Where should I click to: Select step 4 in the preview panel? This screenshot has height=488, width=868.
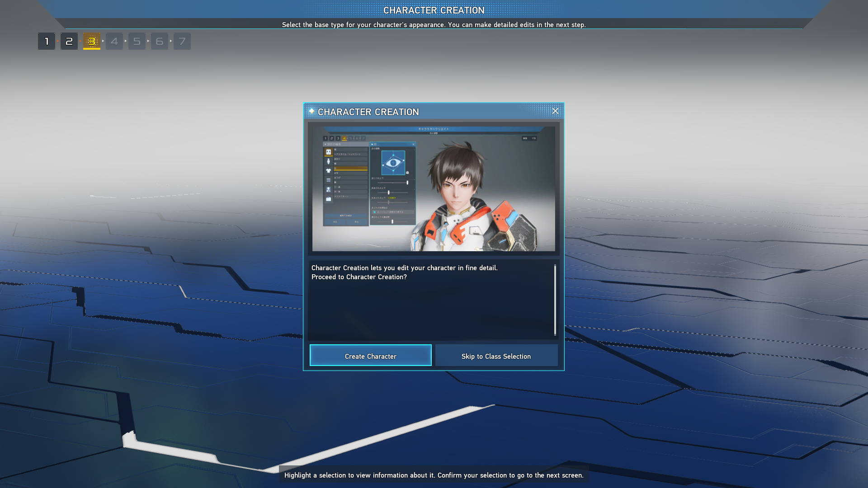click(344, 138)
